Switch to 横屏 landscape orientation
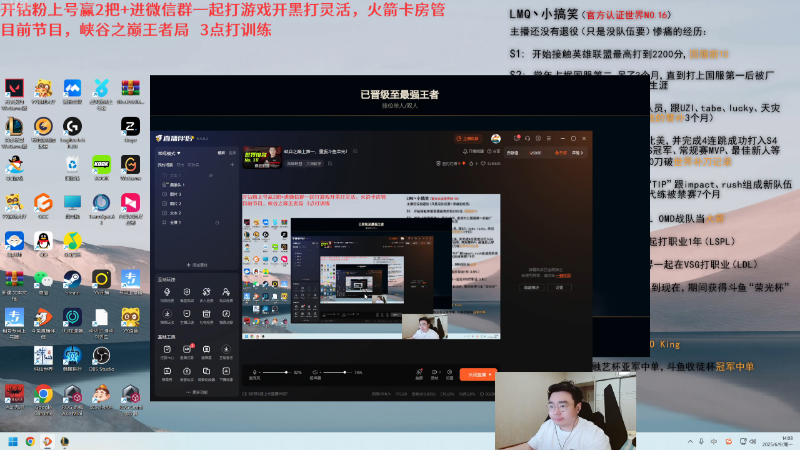 click(221, 153)
